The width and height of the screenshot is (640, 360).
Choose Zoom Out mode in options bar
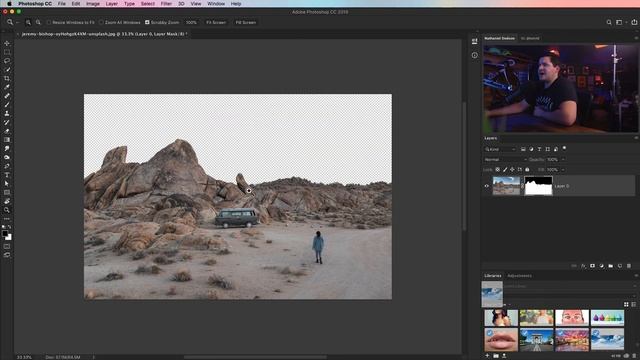[x=38, y=22]
